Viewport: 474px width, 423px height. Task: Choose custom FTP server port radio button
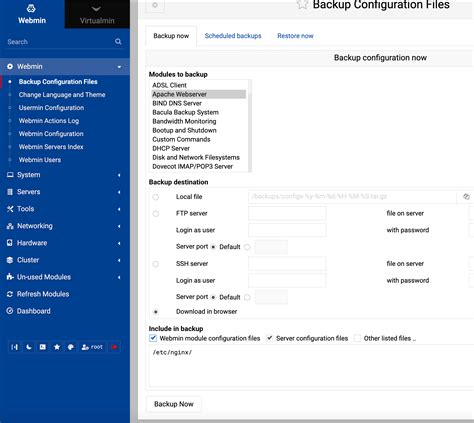point(247,247)
